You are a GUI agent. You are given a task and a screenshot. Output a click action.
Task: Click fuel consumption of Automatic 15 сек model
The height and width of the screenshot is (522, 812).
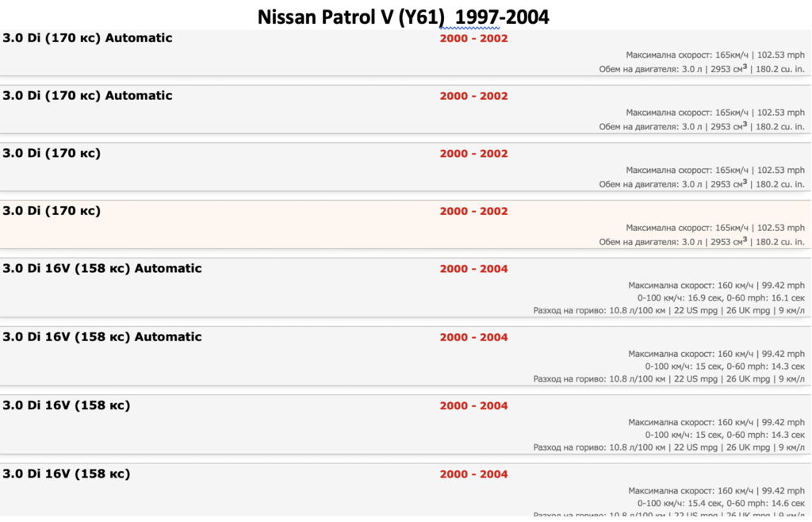[x=669, y=379]
